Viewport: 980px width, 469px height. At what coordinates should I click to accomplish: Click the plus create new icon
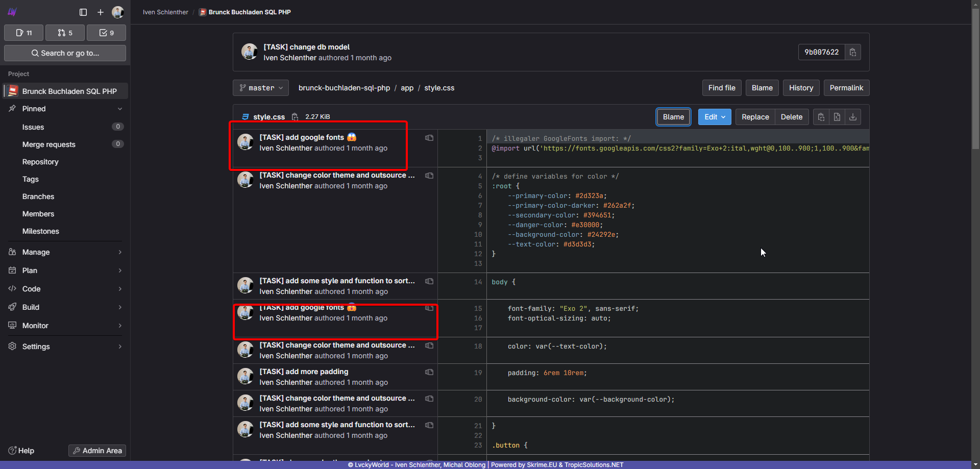(101, 12)
